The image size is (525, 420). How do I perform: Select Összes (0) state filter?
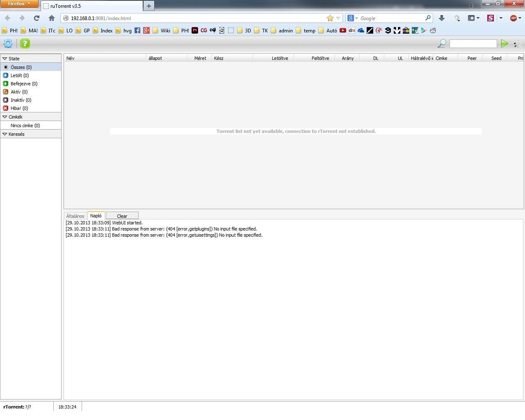31,67
